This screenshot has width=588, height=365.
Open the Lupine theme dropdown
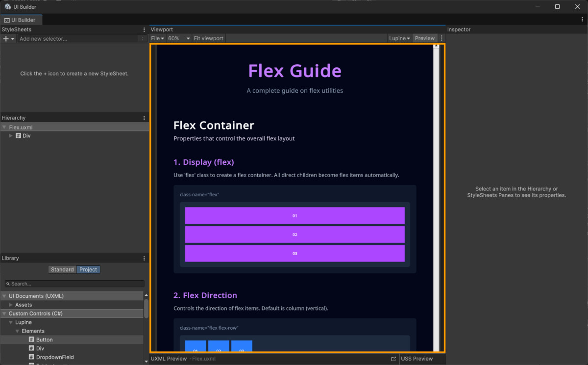pos(399,38)
